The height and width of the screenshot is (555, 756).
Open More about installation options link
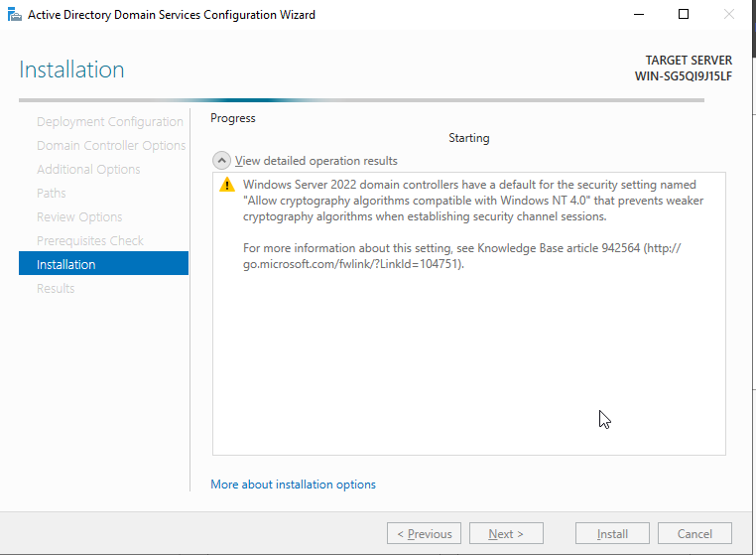293,485
